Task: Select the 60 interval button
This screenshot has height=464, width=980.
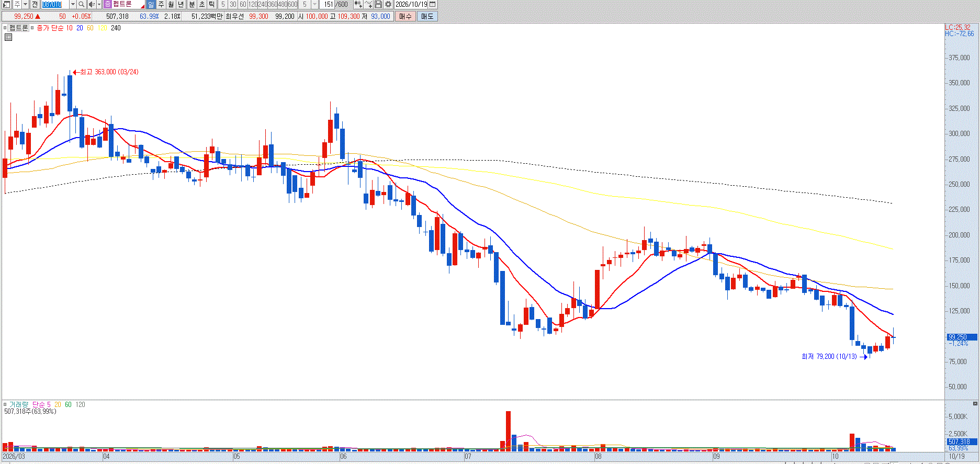Action: point(243,4)
